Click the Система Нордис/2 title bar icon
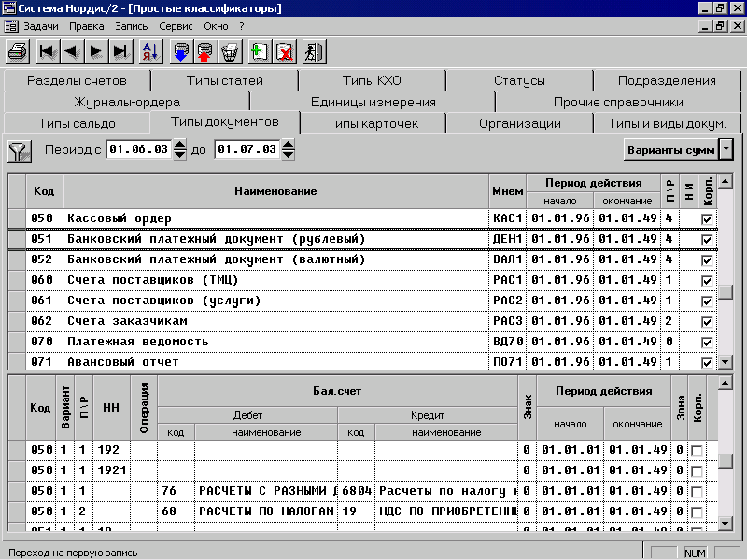Image resolution: width=747 pixels, height=560 pixels. click(x=9, y=8)
